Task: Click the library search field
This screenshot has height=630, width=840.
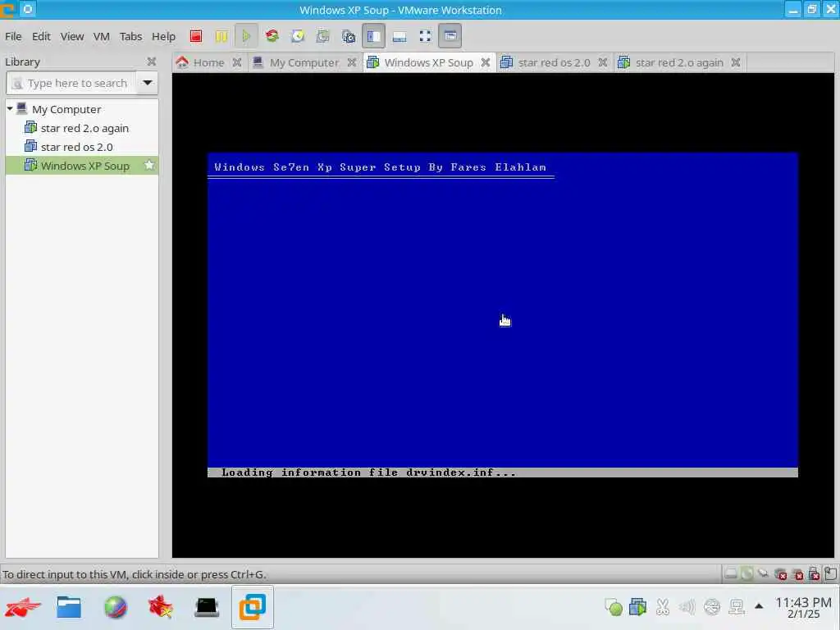Action: pos(71,83)
